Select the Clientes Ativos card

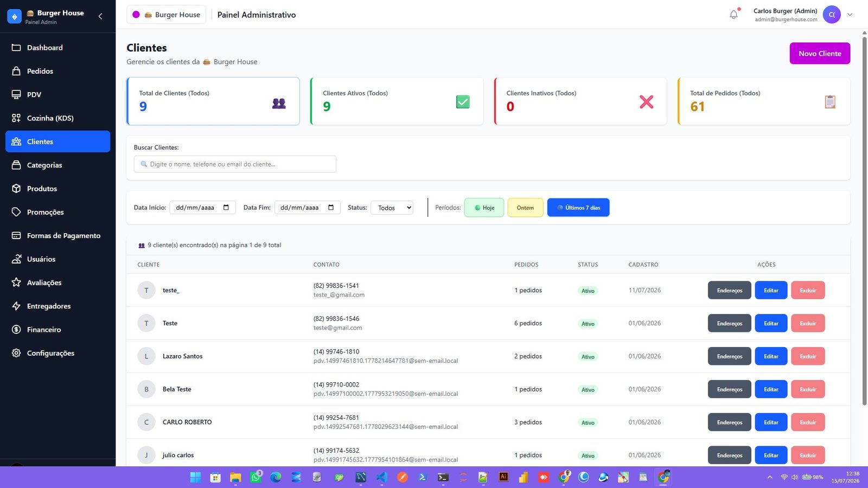[397, 101]
